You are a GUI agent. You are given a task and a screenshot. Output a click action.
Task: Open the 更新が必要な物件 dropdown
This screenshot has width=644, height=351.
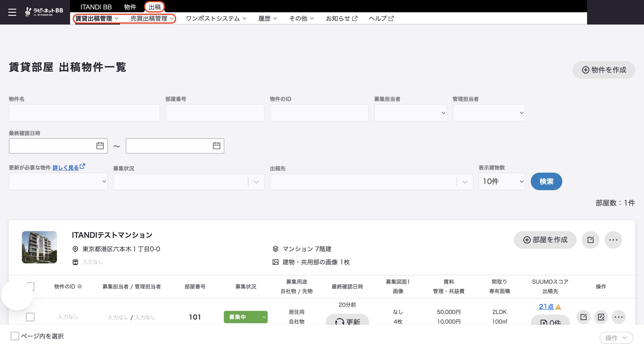[x=58, y=181]
